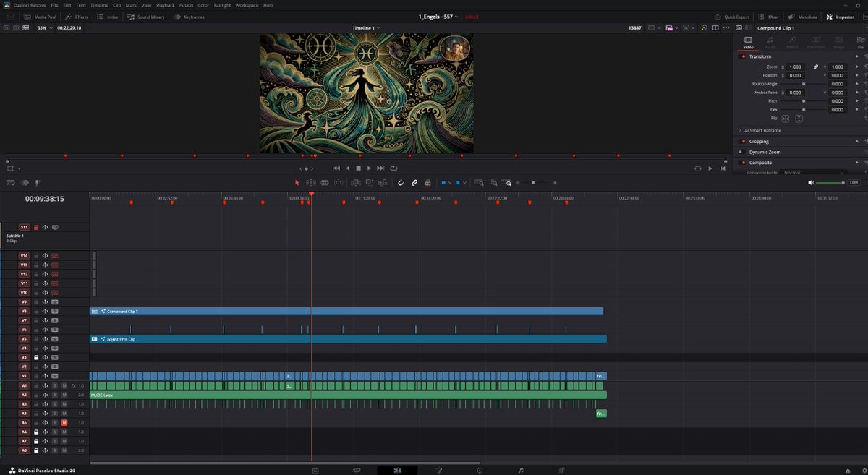Switch to the Deliver page icon
This screenshot has width=868, height=475.
[561, 470]
